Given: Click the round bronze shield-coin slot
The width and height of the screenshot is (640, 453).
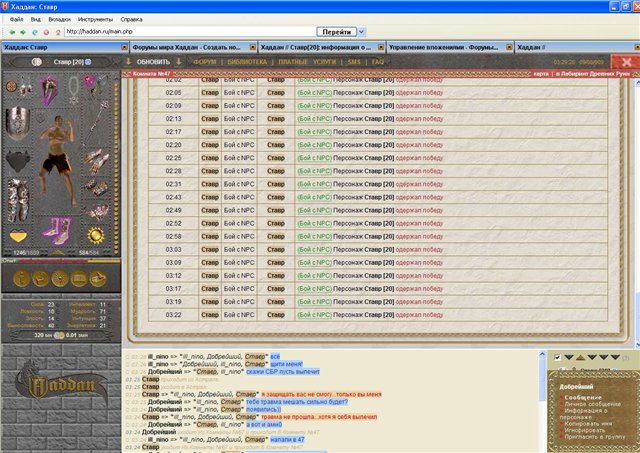Looking at the screenshot, I should (x=11, y=87).
